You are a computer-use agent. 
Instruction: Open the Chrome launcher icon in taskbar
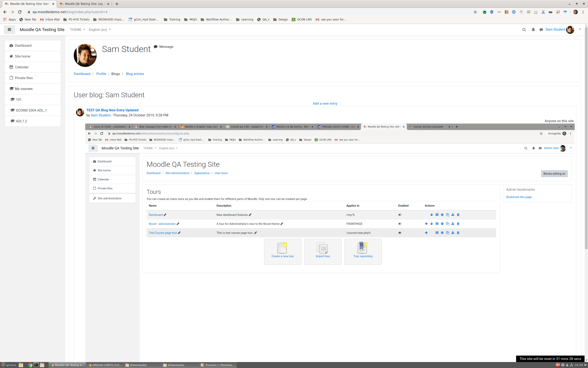(x=30, y=365)
